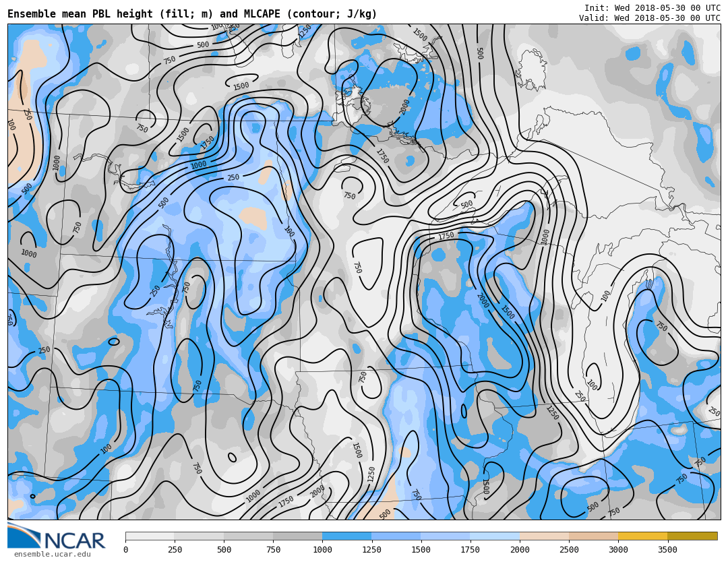
Task: Pick the 2500–3000 tan colorbar segment
Action: (593, 536)
